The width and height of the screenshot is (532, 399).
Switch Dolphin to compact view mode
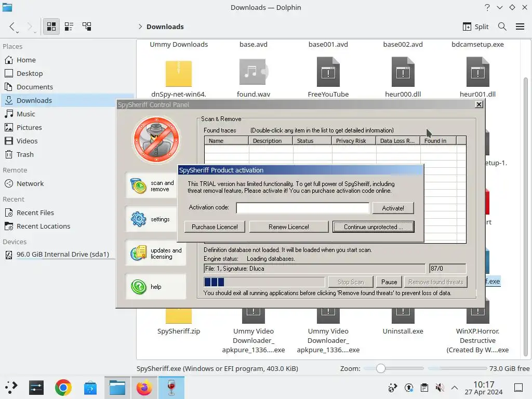[69, 26]
